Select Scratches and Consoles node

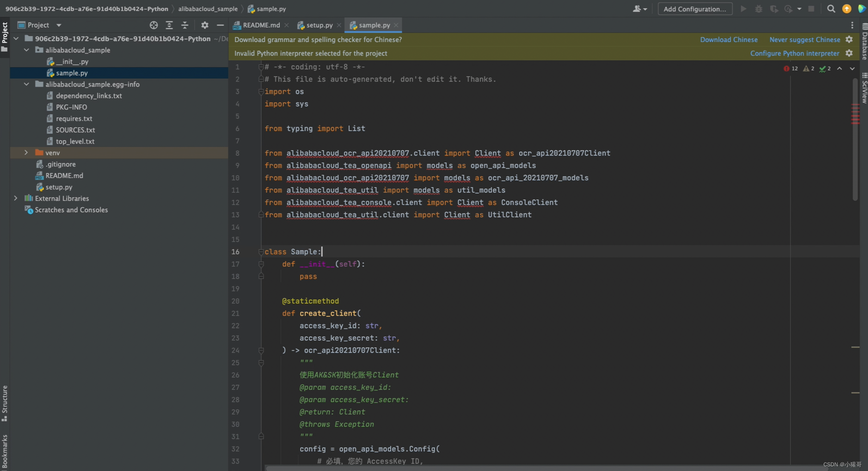click(71, 210)
